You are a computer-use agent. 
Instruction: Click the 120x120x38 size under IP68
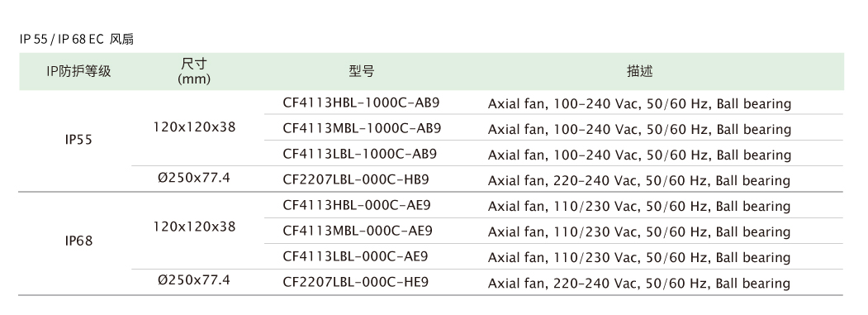pyautogui.click(x=194, y=227)
